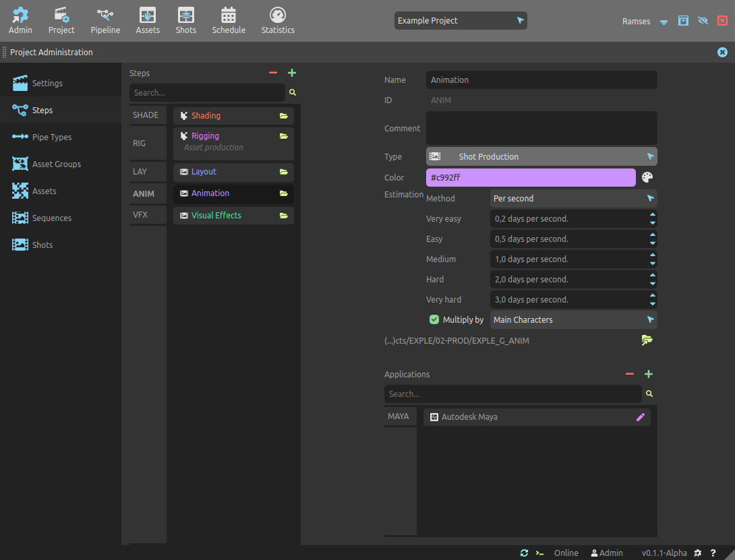
Task: Open the estimation Method dropdown
Action: click(573, 199)
